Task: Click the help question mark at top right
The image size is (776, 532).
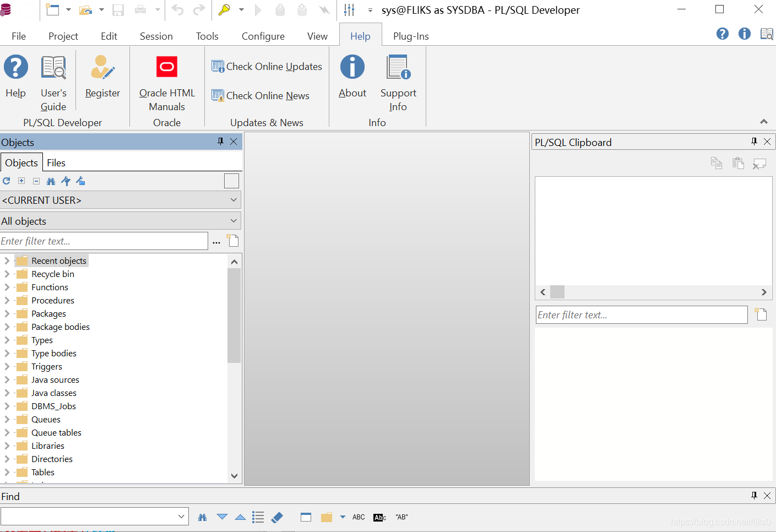Action: (723, 34)
